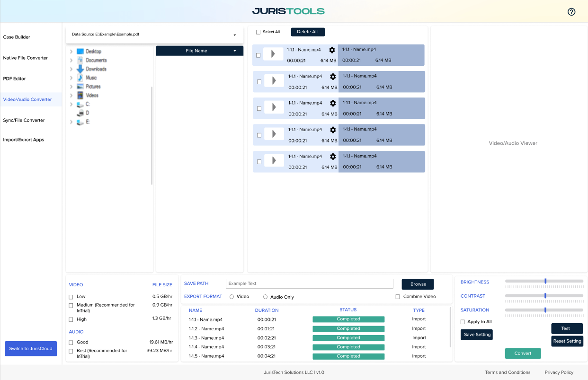The width and height of the screenshot is (588, 380).
Task: Open the File Name column dropdown
Action: point(234,51)
